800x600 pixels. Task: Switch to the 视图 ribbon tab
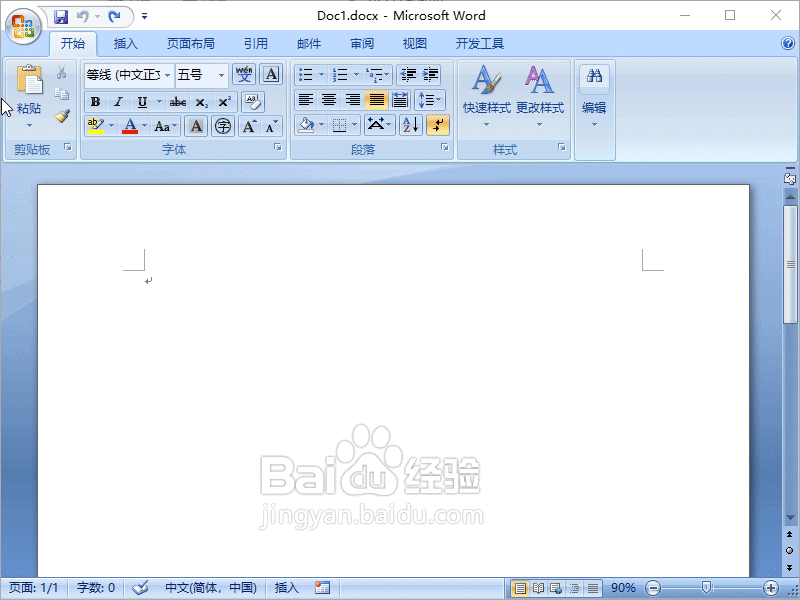click(x=415, y=43)
